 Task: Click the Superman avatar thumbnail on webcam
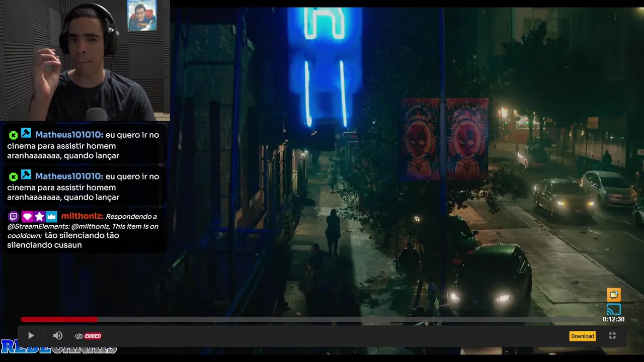coord(142,16)
